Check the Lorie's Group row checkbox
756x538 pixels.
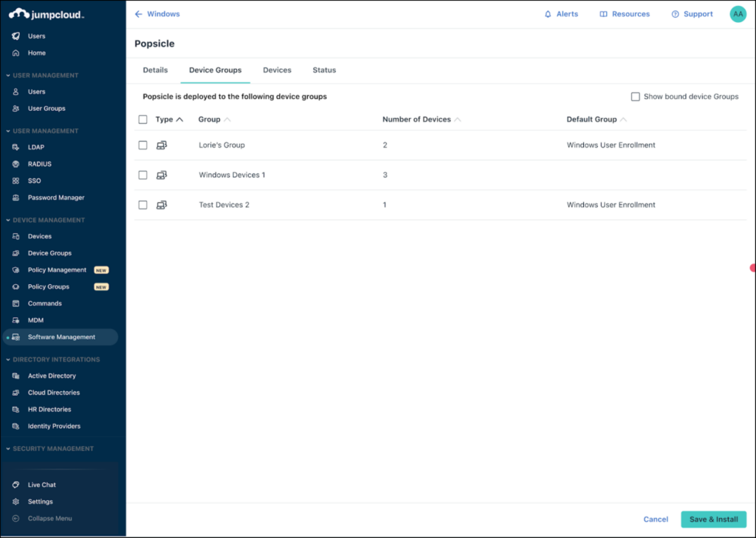click(142, 145)
